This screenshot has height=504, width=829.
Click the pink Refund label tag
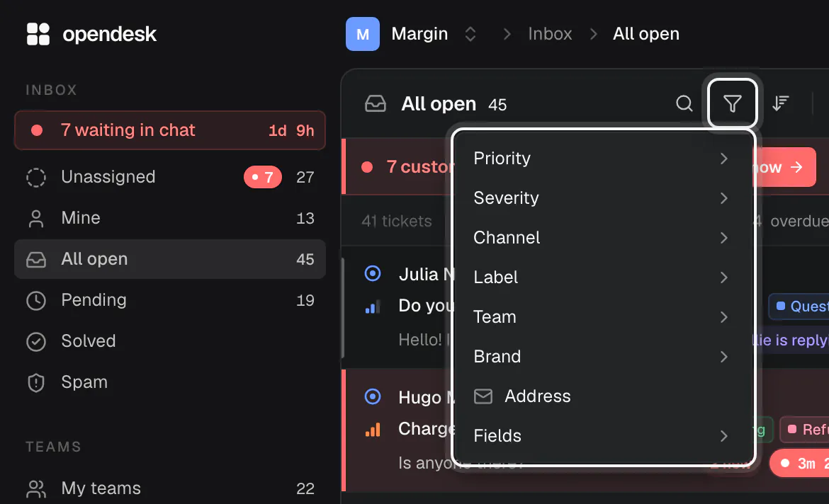coord(805,430)
